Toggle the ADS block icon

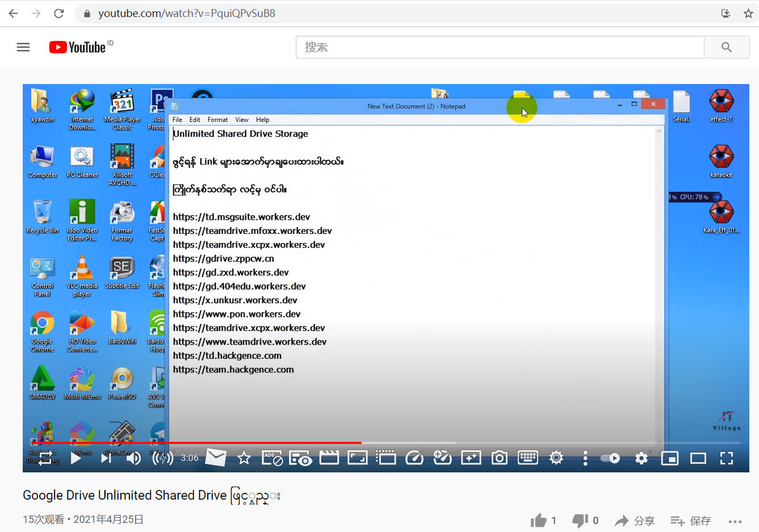coord(272,458)
